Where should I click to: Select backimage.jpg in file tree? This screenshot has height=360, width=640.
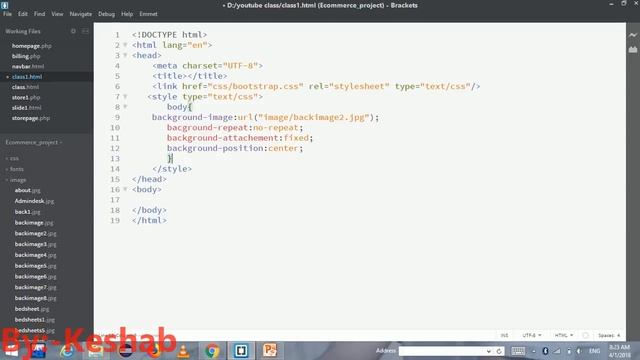(x=34, y=222)
